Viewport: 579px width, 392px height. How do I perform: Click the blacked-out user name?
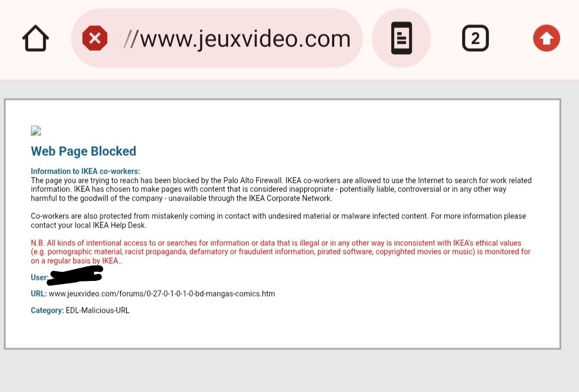coord(75,275)
